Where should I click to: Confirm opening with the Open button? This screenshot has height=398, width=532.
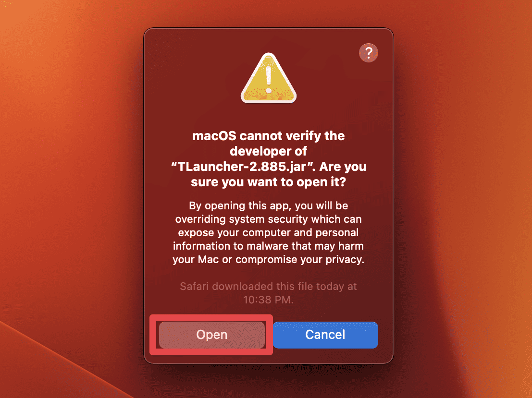(212, 335)
